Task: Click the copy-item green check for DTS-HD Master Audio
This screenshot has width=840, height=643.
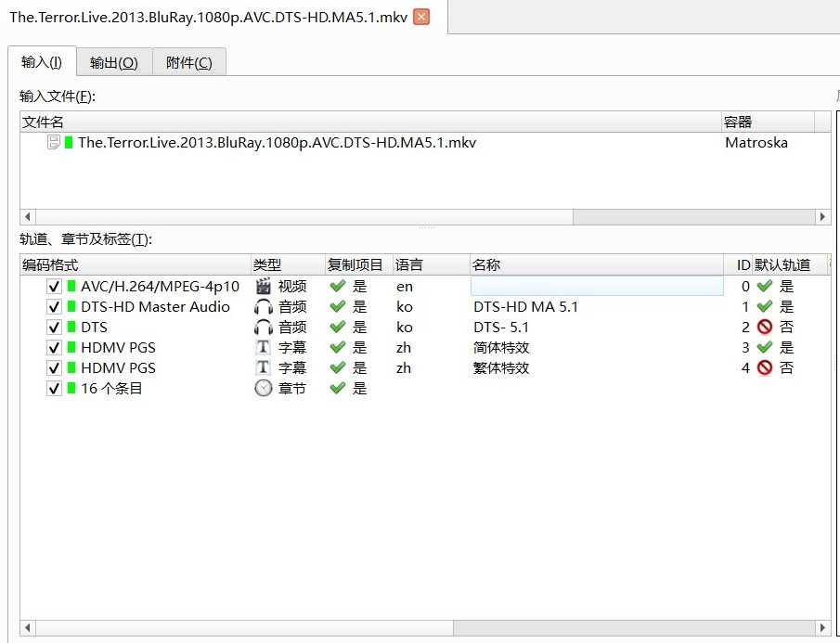Action: click(338, 307)
